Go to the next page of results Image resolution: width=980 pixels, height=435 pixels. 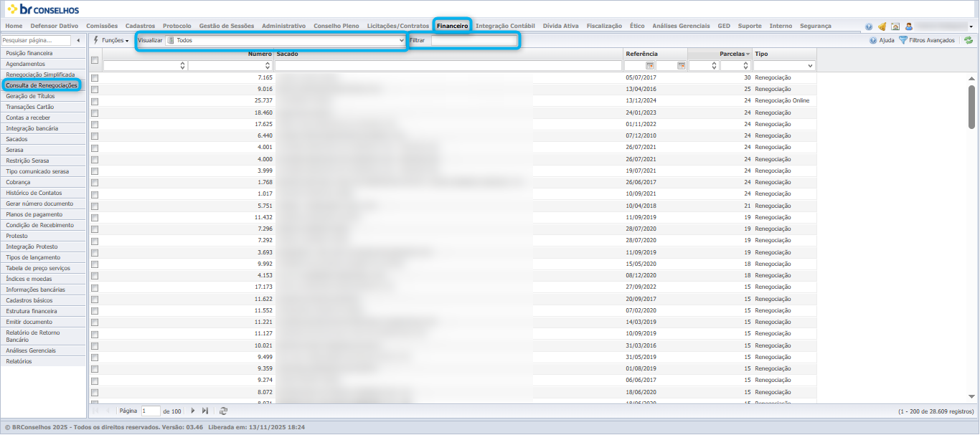(x=192, y=411)
